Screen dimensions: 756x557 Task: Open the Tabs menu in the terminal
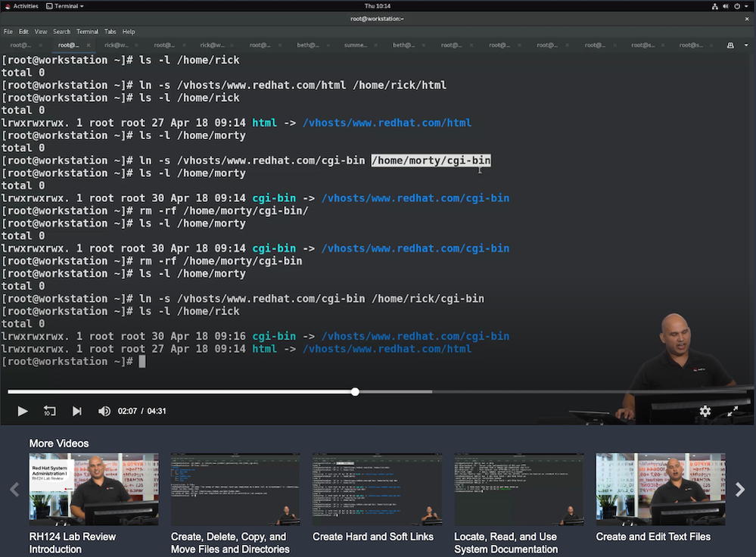point(110,32)
